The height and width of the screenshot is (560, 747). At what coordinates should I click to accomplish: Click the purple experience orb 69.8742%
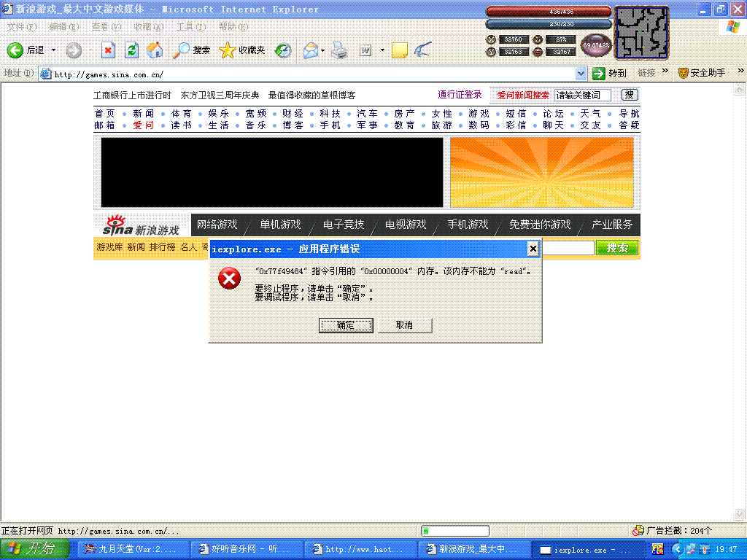point(596,45)
